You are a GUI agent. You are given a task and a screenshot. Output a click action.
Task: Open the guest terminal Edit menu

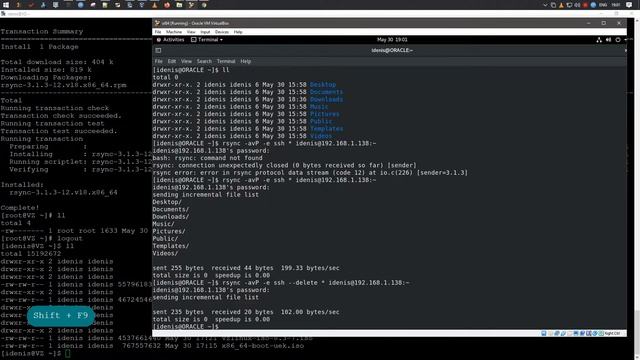(172, 61)
